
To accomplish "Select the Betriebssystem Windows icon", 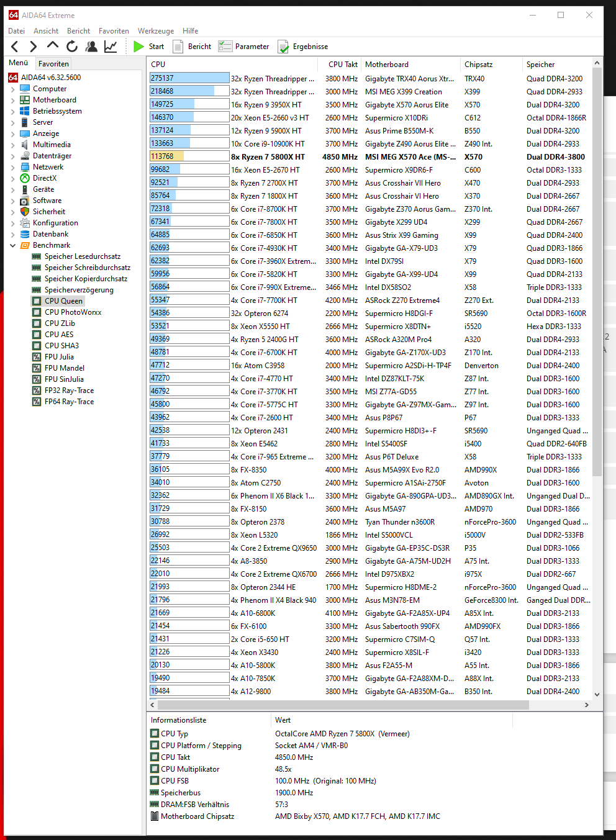I will coord(25,111).
